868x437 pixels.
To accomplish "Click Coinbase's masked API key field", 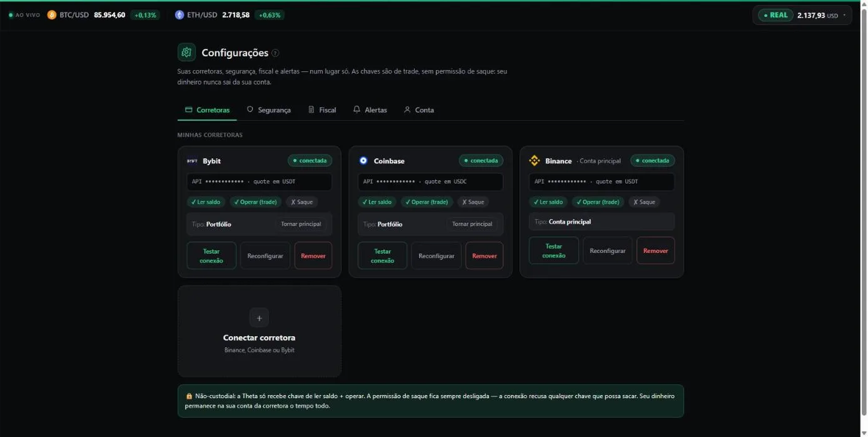I will [x=430, y=182].
